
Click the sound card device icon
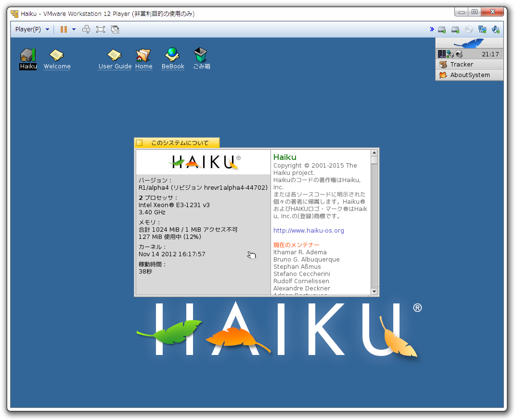pos(496,30)
